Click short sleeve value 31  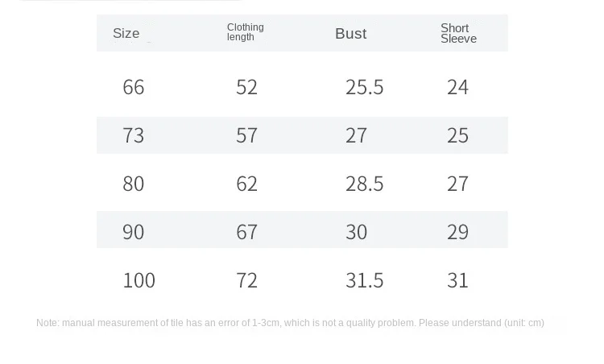pos(457,280)
